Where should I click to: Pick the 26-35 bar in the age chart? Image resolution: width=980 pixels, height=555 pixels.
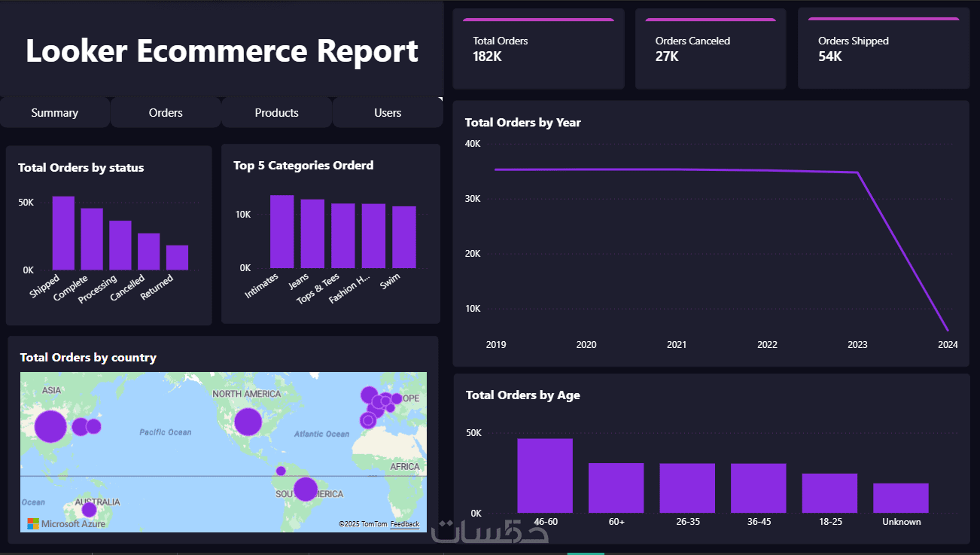687,488
